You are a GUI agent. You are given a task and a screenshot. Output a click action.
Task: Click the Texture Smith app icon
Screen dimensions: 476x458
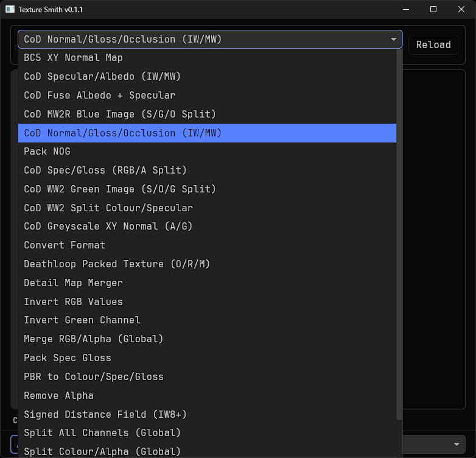(10, 9)
